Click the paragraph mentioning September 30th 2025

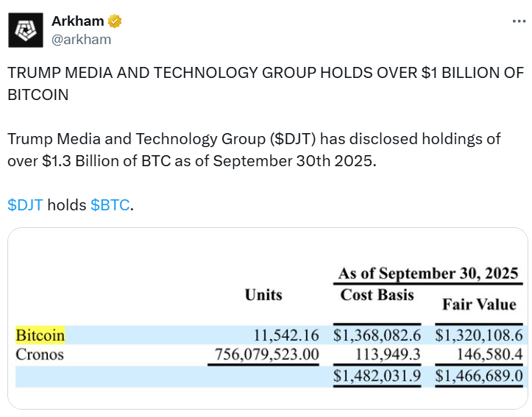[254, 150]
